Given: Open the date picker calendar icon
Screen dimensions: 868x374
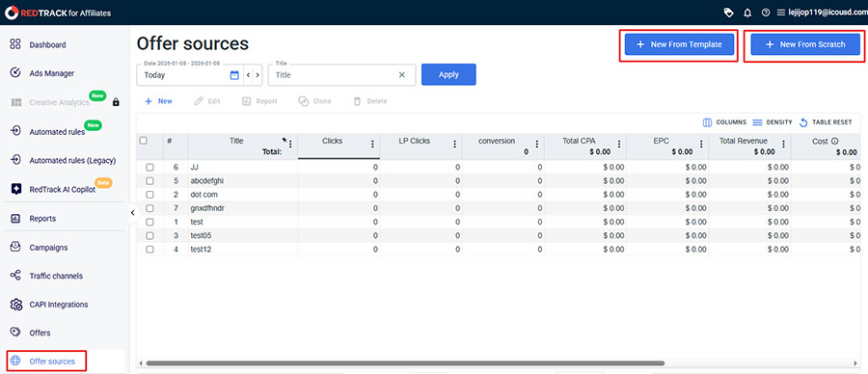Looking at the screenshot, I should pos(234,74).
